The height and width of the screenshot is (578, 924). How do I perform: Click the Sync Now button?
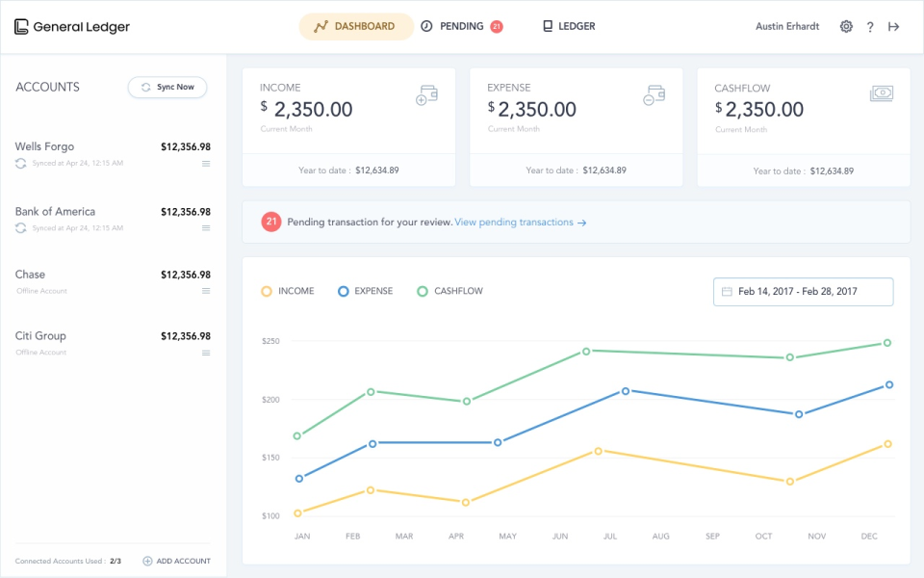167,87
